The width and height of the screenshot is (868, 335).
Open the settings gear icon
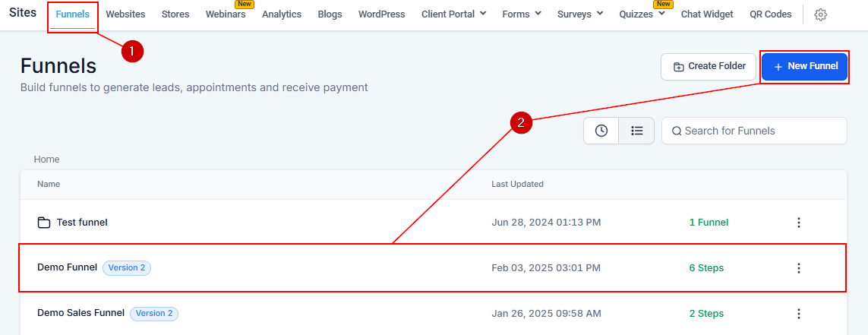(x=820, y=14)
